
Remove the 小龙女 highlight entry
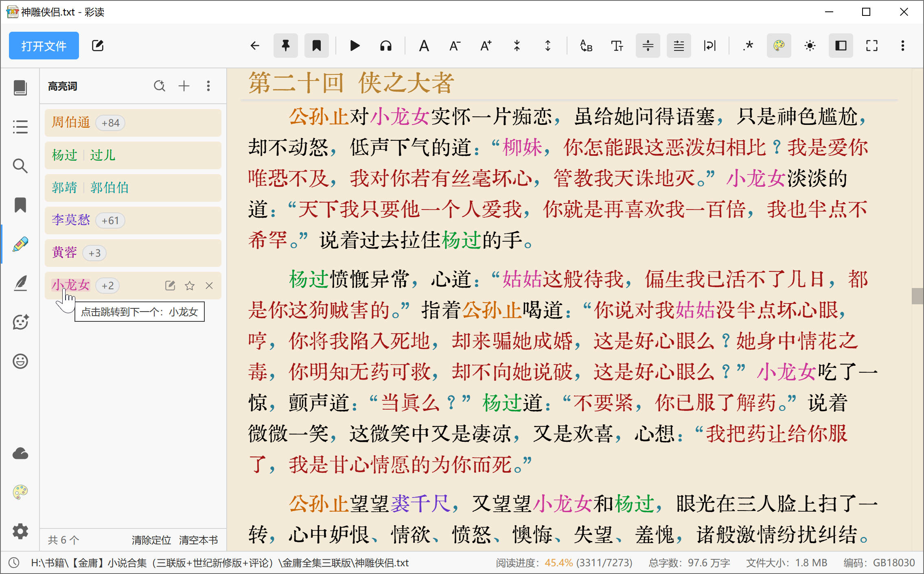click(x=209, y=286)
